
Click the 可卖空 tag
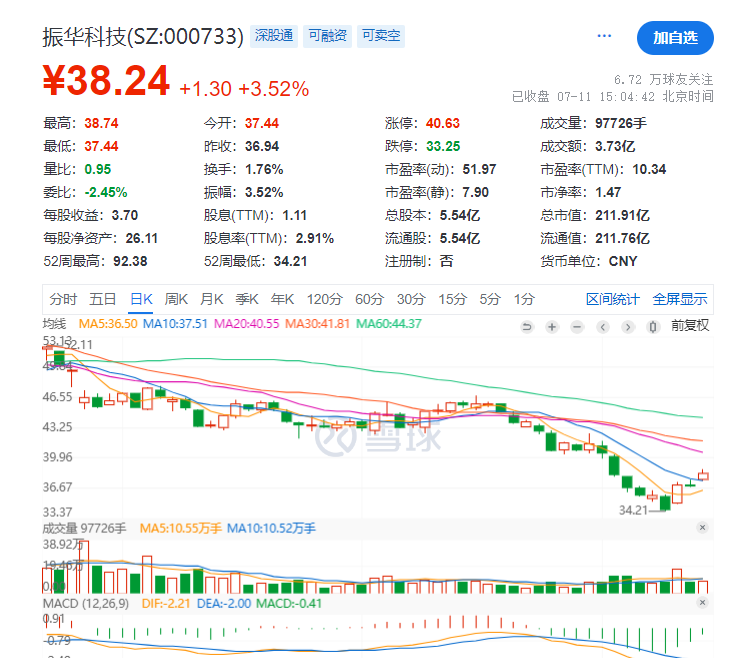pos(381,36)
